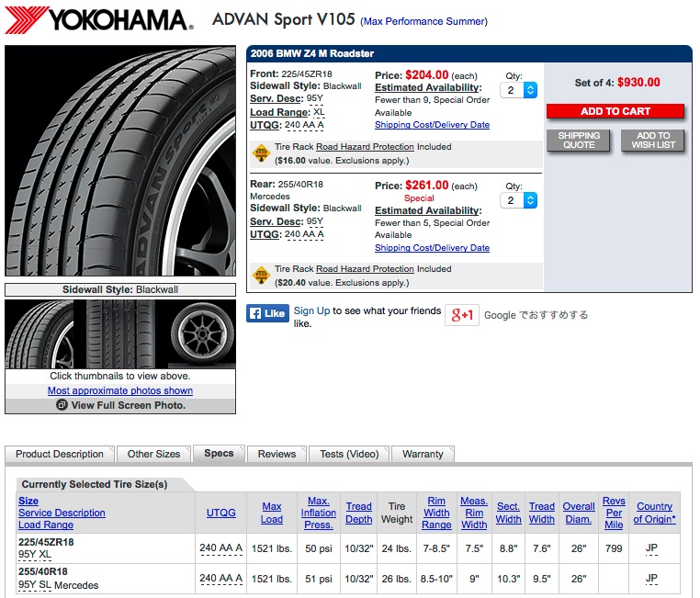This screenshot has width=700, height=598.
Task: Click the main large tire photo
Action: 120,161
